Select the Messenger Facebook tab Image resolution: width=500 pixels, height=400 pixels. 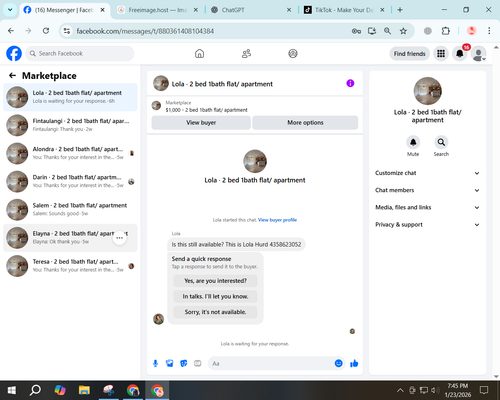click(64, 10)
